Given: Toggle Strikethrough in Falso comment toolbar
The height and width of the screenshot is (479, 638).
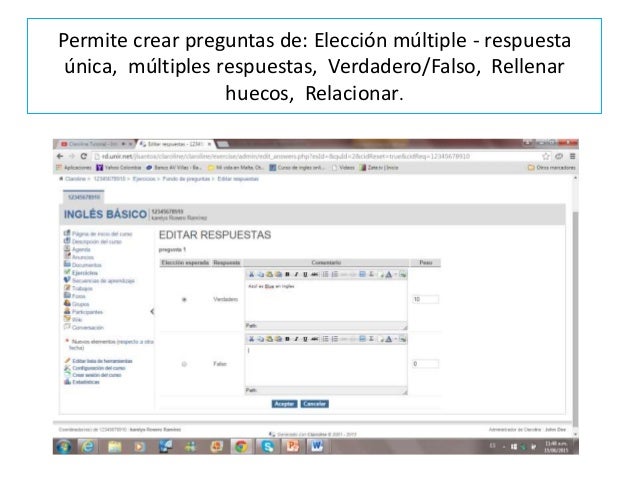Looking at the screenshot, I should tap(315, 339).
